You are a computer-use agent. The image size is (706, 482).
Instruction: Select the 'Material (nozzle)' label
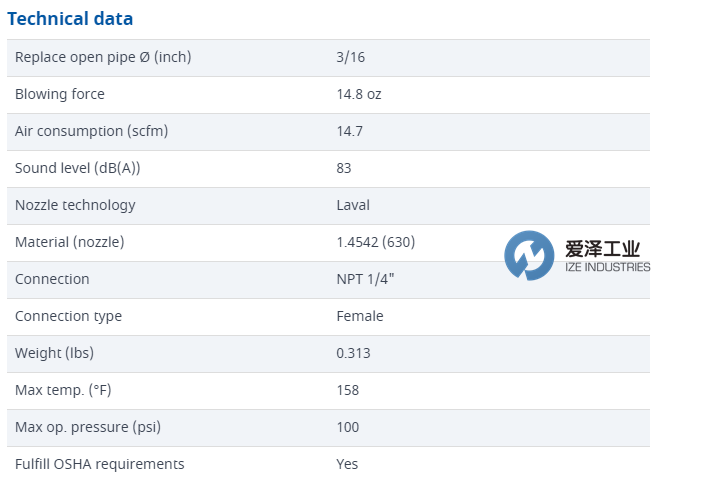click(69, 242)
